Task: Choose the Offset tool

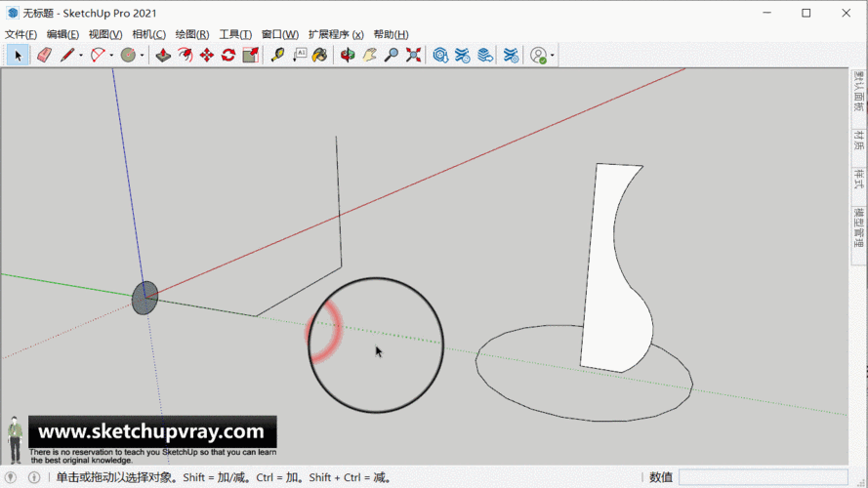Action: click(x=185, y=56)
